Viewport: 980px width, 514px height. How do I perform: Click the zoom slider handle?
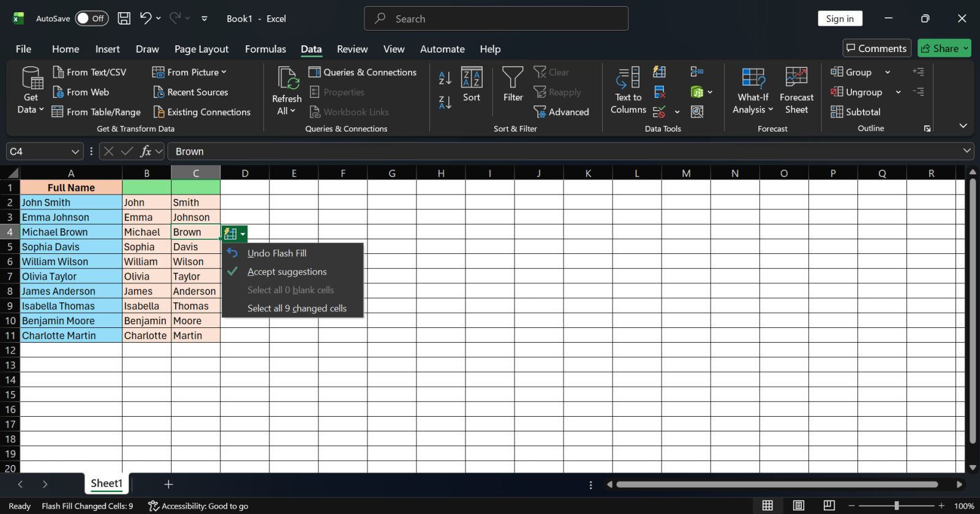tap(896, 505)
